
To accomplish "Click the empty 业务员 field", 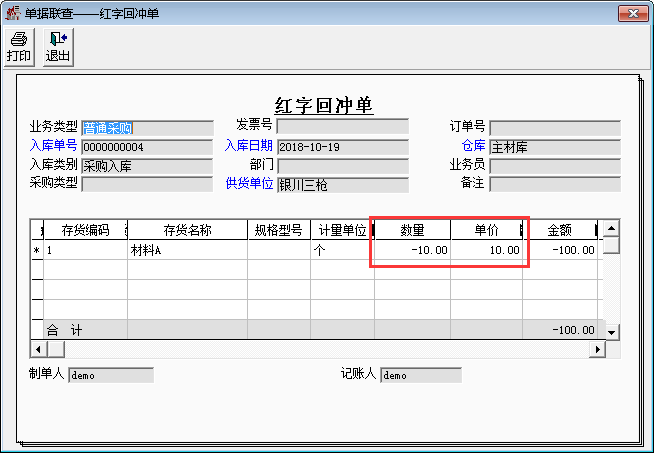I will point(555,166).
